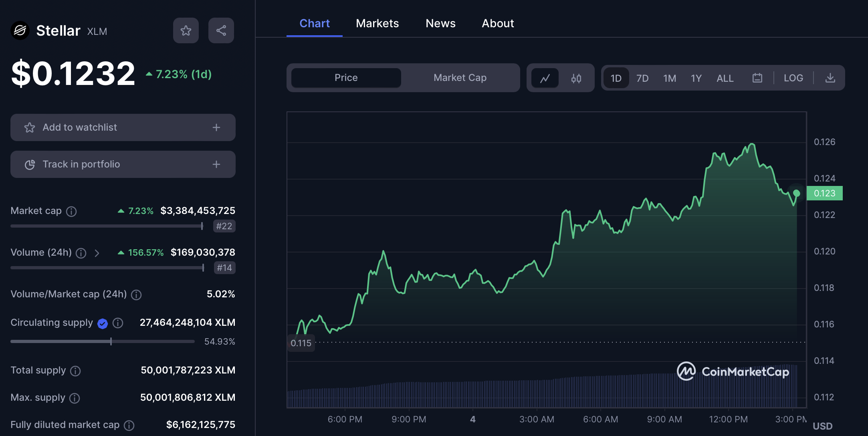Click the 0.115 opening price label
868x436 pixels.
click(301, 343)
